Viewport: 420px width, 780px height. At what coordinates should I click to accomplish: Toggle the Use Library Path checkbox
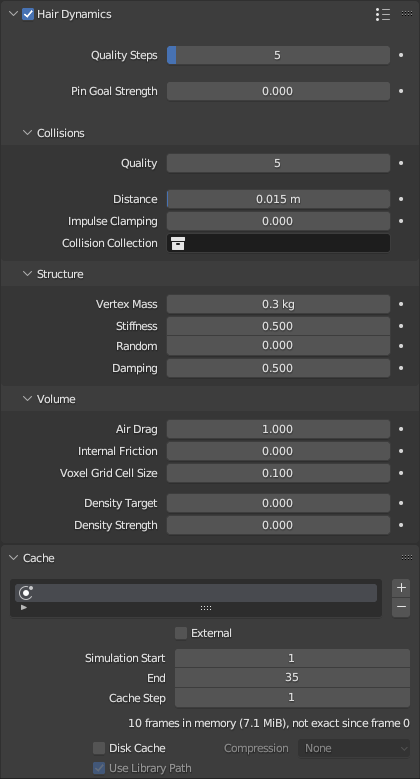[x=99, y=768]
